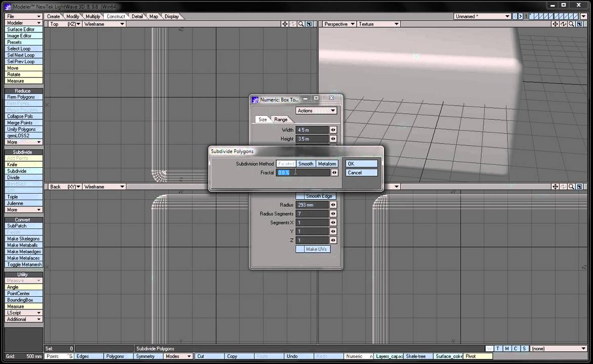Click the SubPatch convert button

[x=23, y=225]
